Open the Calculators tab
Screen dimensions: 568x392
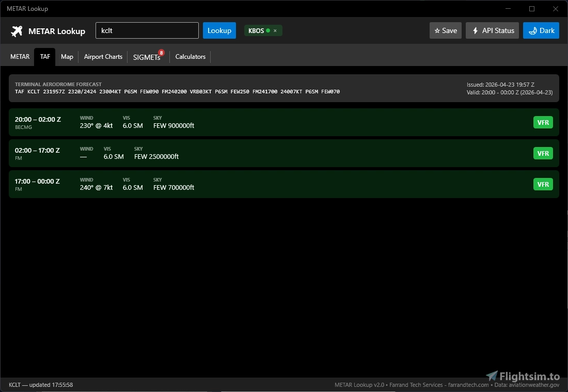tap(191, 57)
